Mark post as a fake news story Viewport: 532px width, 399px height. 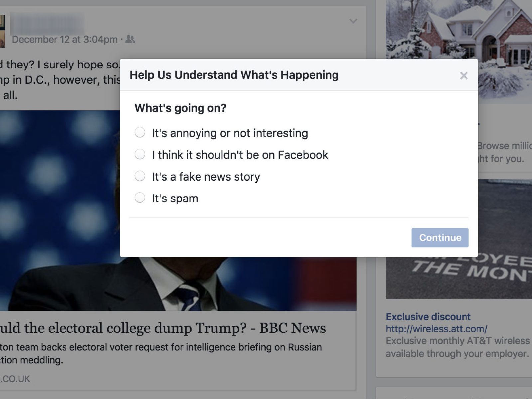coord(140,176)
